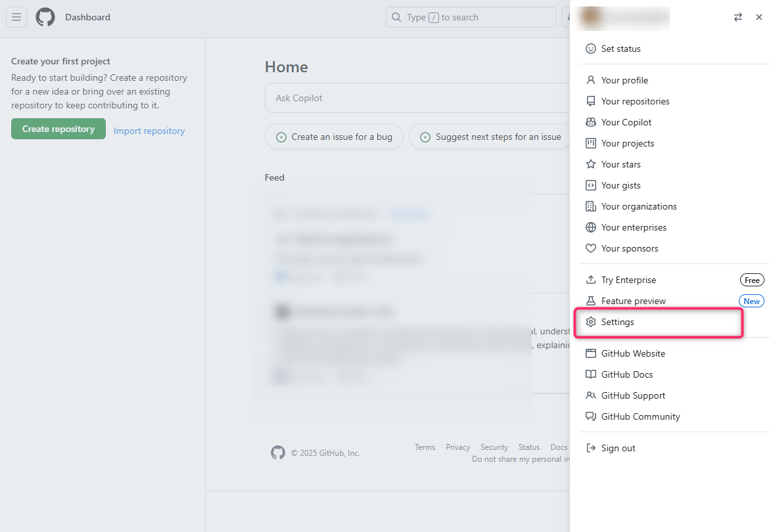The height and width of the screenshot is (532, 771).
Task: Click the project board icon
Action: [590, 143]
